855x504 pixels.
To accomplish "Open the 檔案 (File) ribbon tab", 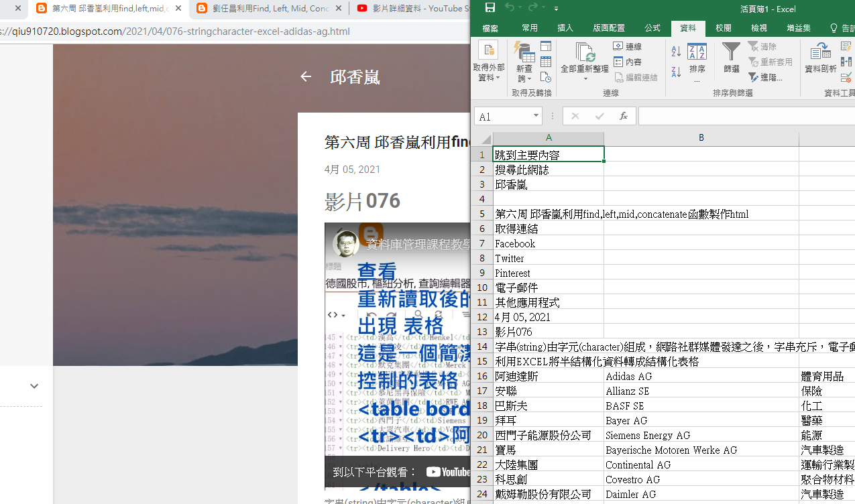I will [x=490, y=28].
